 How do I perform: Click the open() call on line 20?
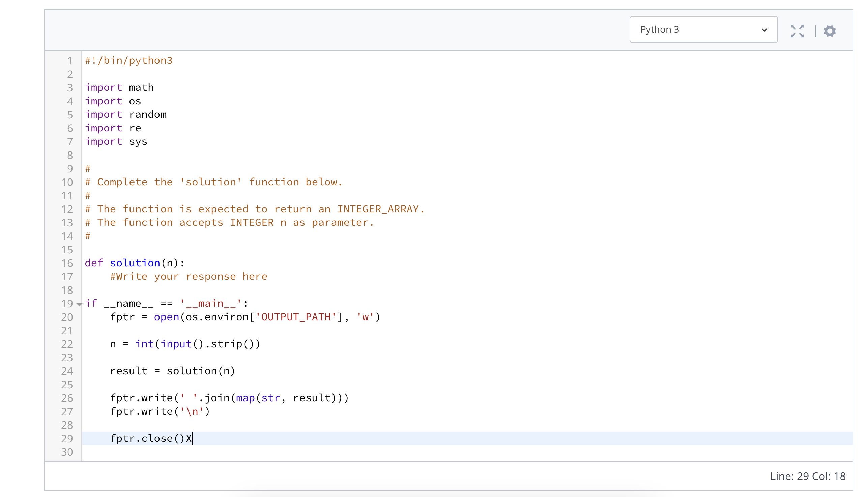pyautogui.click(x=167, y=317)
